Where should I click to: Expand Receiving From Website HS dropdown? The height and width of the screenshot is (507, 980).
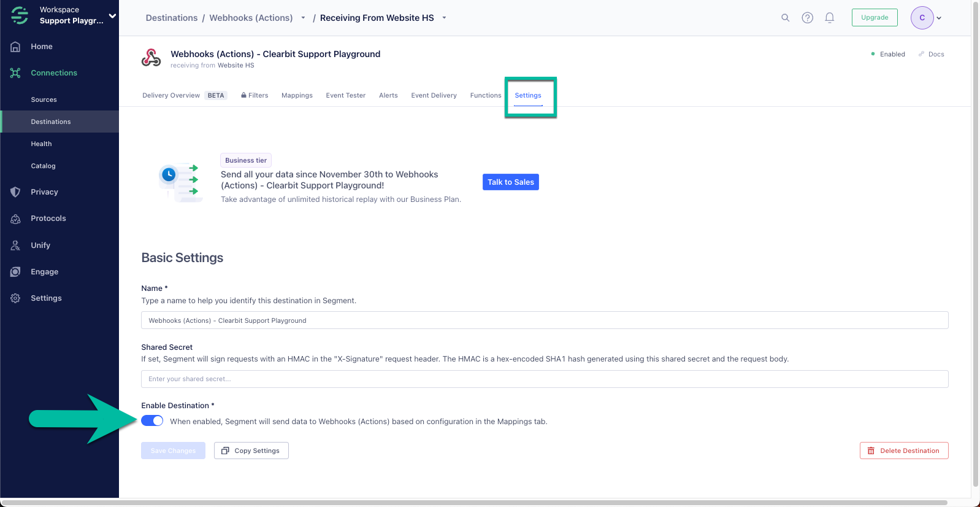coord(444,18)
